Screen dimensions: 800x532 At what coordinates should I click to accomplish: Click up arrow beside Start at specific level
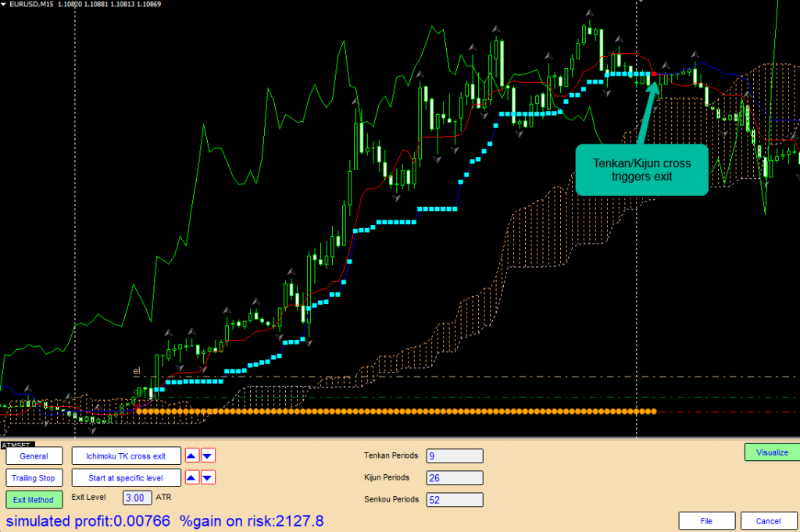click(x=192, y=477)
